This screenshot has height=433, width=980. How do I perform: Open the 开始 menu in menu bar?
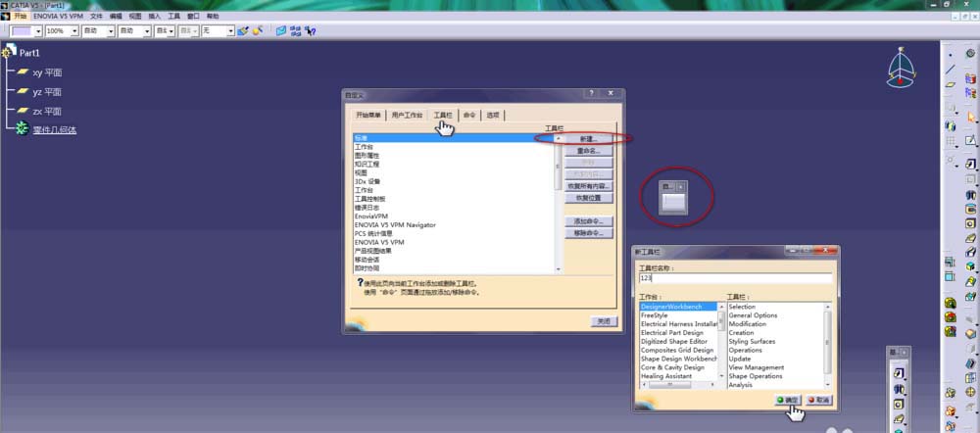point(20,17)
